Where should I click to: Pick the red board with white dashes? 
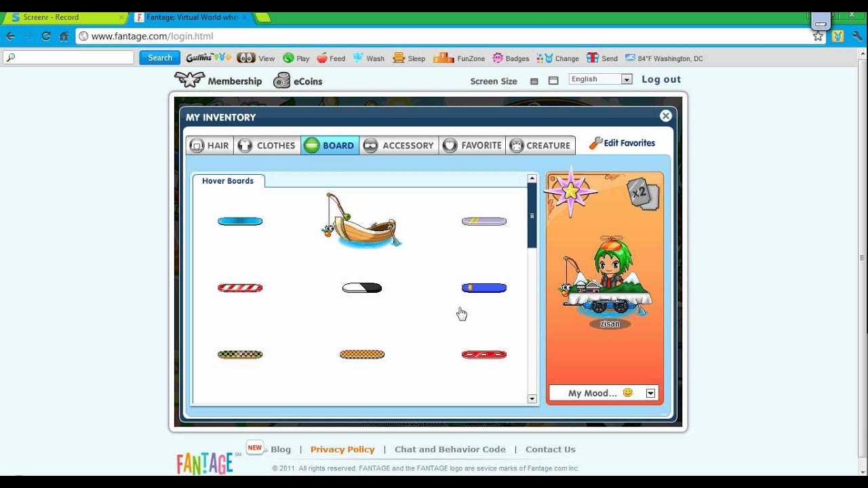pos(484,354)
